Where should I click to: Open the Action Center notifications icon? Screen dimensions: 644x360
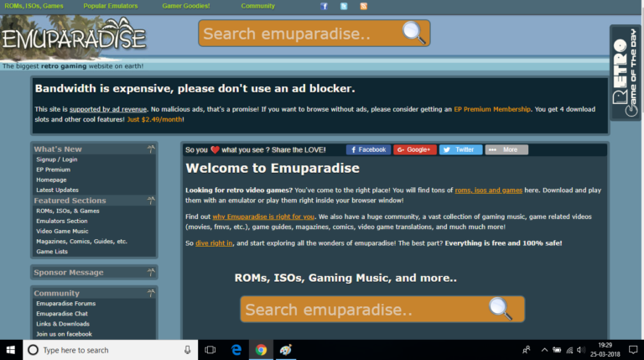click(633, 350)
